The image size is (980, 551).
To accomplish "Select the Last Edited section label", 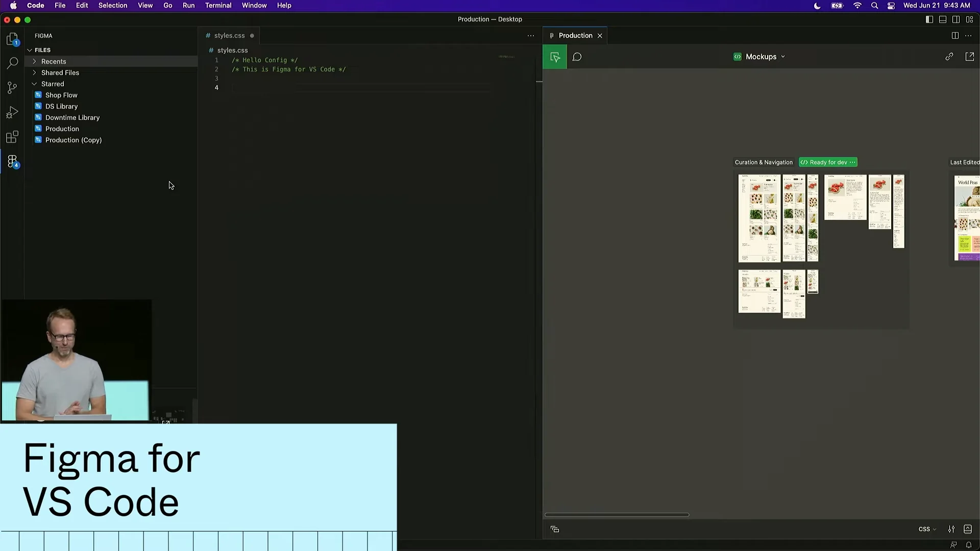I will 965,162.
